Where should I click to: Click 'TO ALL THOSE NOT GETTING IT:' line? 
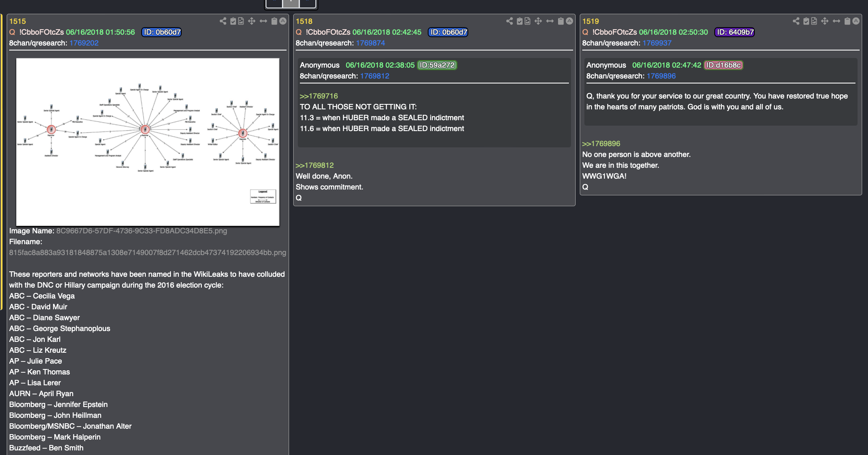click(358, 107)
